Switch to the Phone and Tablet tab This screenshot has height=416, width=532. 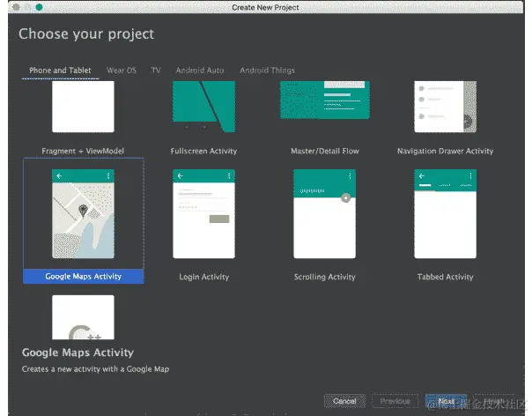pyautogui.click(x=60, y=71)
